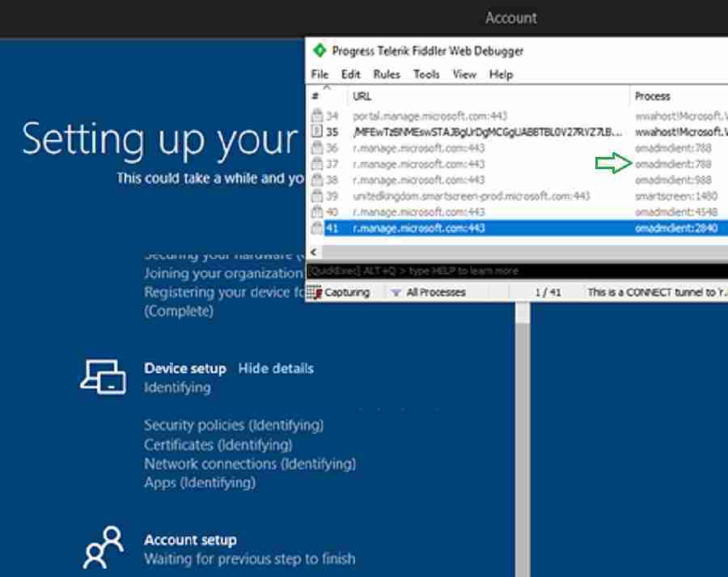Click the Account setup heading
Image resolution: width=728 pixels, height=577 pixels.
(x=190, y=540)
